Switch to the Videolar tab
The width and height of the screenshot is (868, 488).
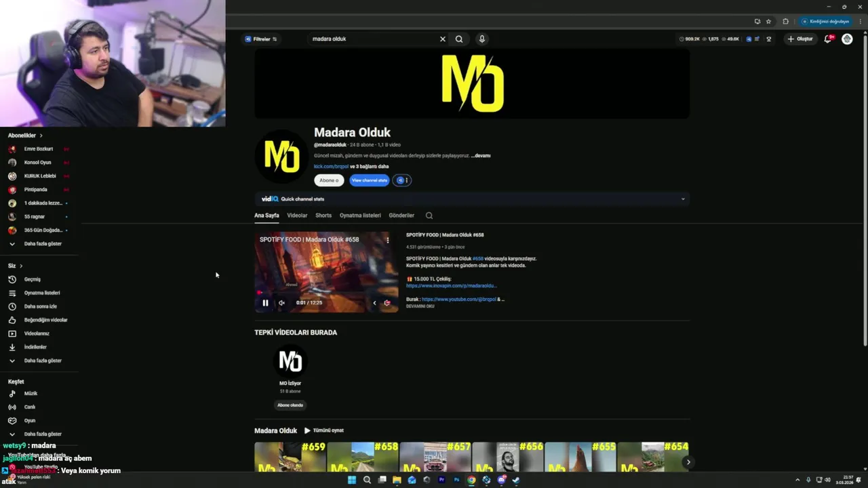(297, 216)
